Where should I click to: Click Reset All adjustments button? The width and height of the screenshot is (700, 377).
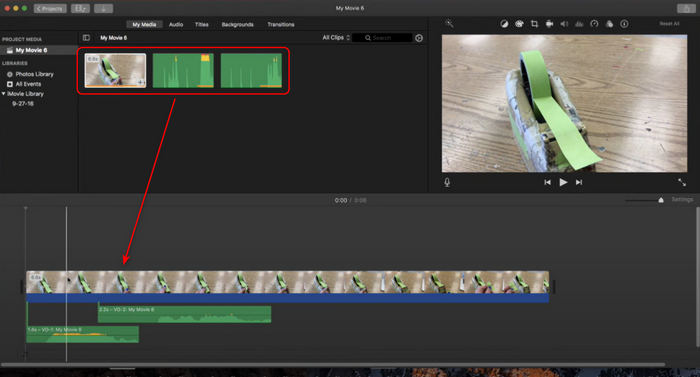click(x=669, y=24)
